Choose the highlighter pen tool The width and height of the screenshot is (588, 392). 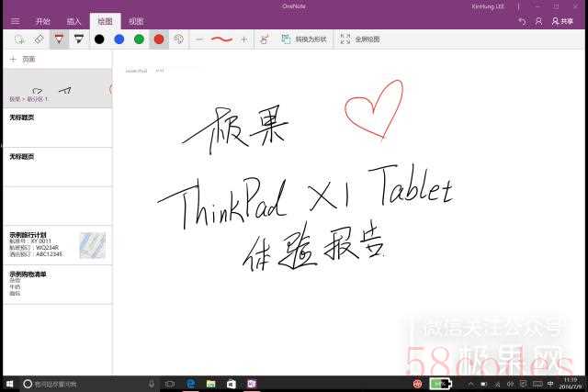(x=78, y=39)
